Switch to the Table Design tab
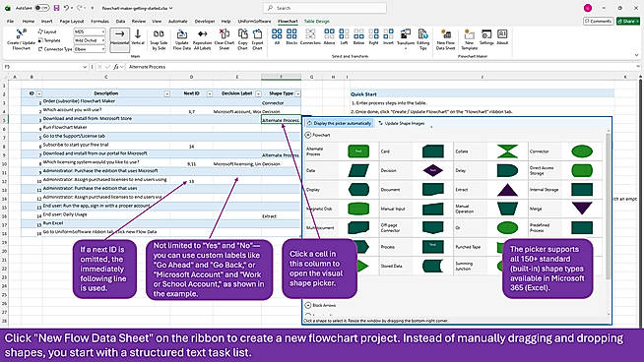Viewport: 644px width, 362px height. [317, 21]
